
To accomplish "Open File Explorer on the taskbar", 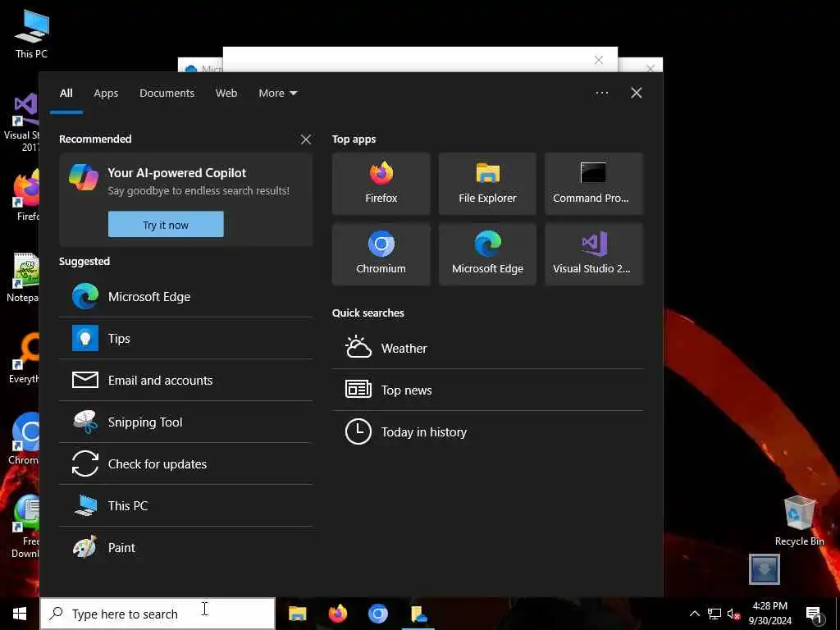I will click(x=297, y=614).
